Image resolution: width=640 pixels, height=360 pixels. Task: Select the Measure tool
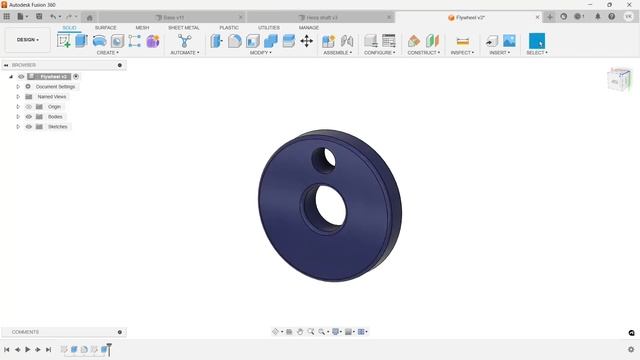click(x=462, y=41)
